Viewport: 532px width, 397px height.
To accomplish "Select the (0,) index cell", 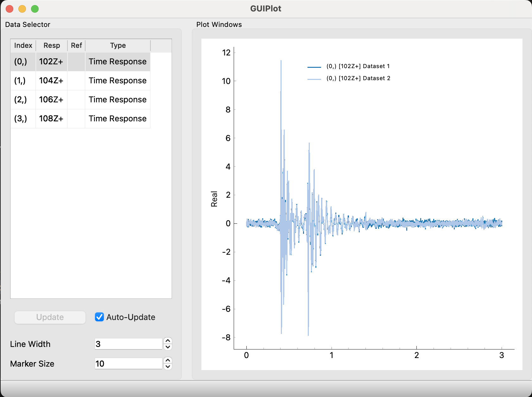I will pos(23,61).
